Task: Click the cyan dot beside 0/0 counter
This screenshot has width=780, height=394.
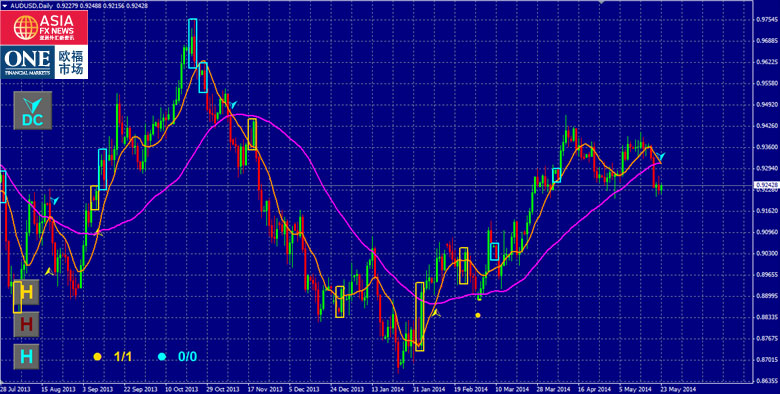Action: click(162, 357)
